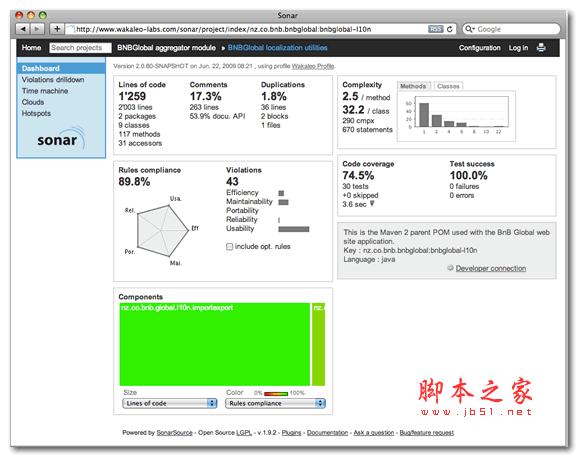Click the 74.5% code coverage value
579x458 pixels.
pos(358,175)
